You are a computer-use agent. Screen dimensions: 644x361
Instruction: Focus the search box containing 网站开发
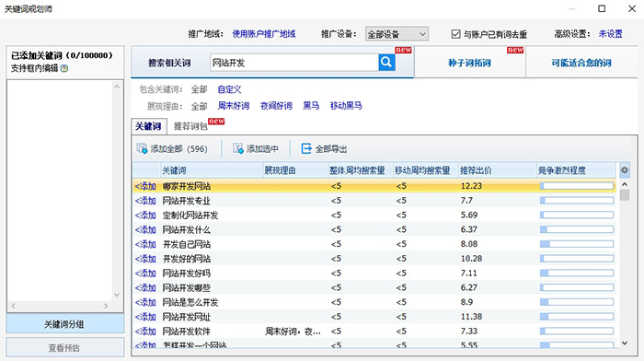coord(294,63)
